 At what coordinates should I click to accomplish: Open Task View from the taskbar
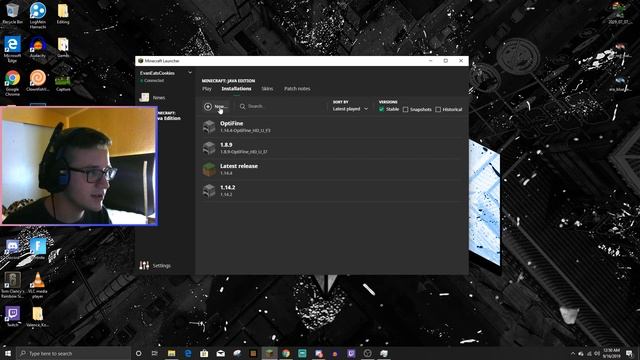[x=155, y=353]
